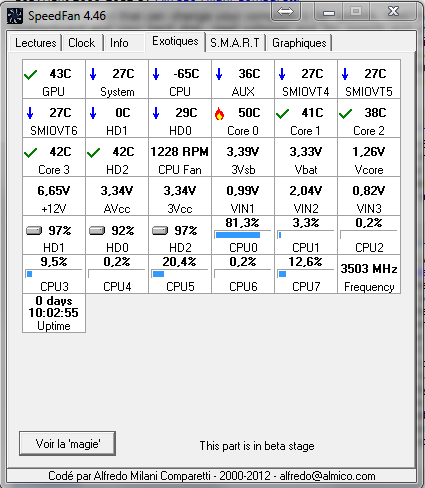The image size is (425, 488).
Task: Click the 2,04V VIN2 cell
Action: point(306,196)
